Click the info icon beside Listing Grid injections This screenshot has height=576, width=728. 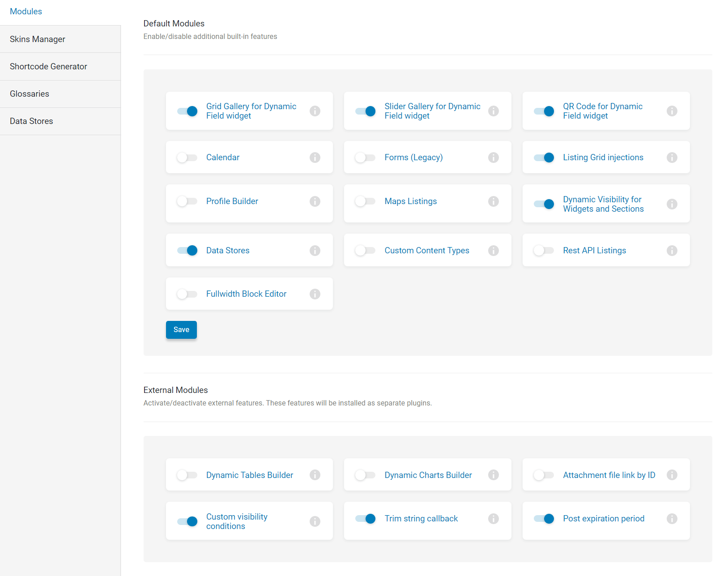pos(672,158)
